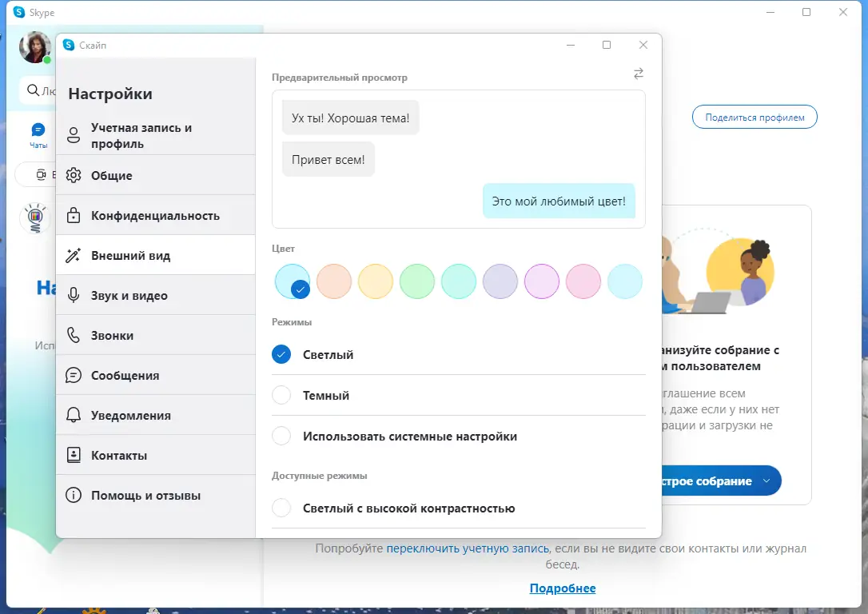This screenshot has width=868, height=614.
Task: Swap preview direction with arrows icon
Action: point(639,74)
